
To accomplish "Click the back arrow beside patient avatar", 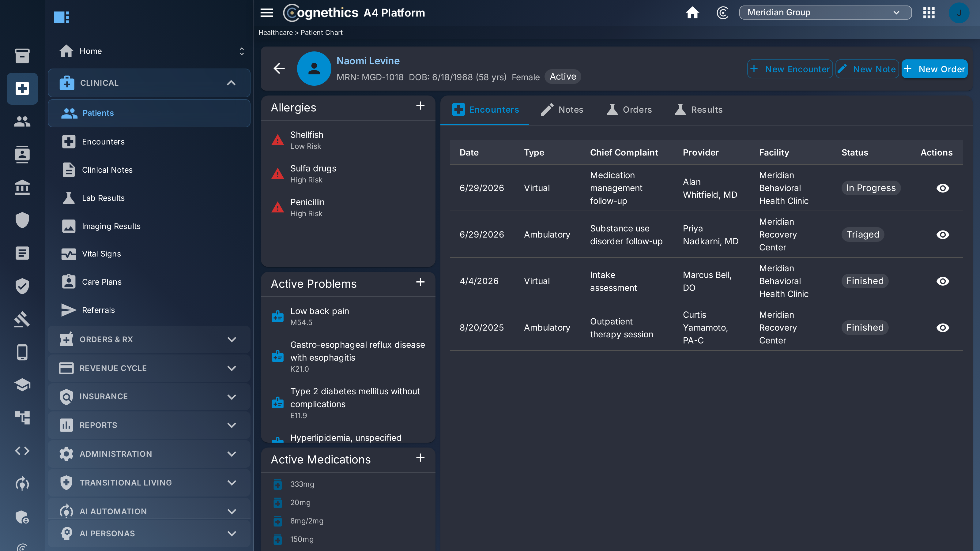I will 279,69.
